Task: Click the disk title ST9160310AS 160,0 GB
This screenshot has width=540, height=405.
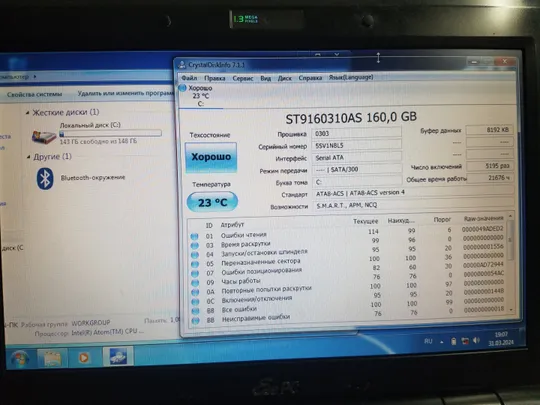Action: tap(351, 118)
